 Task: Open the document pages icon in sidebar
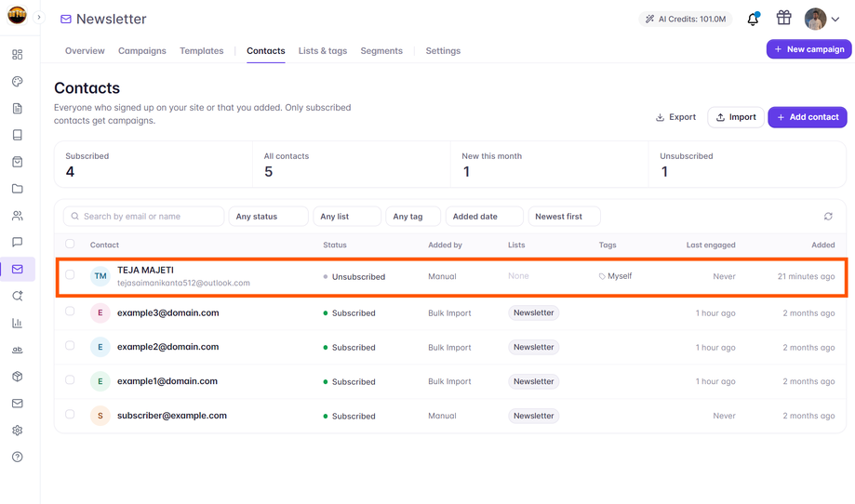click(18, 108)
